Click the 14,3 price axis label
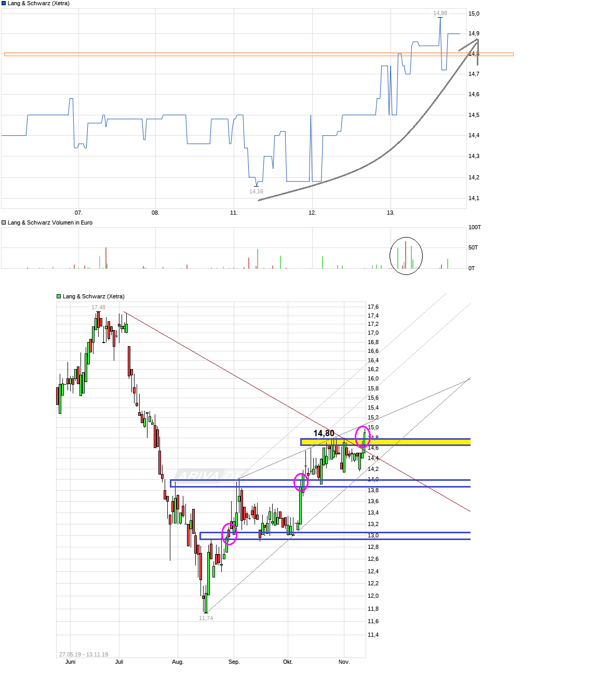This screenshot has height=683, width=616. coord(474,156)
